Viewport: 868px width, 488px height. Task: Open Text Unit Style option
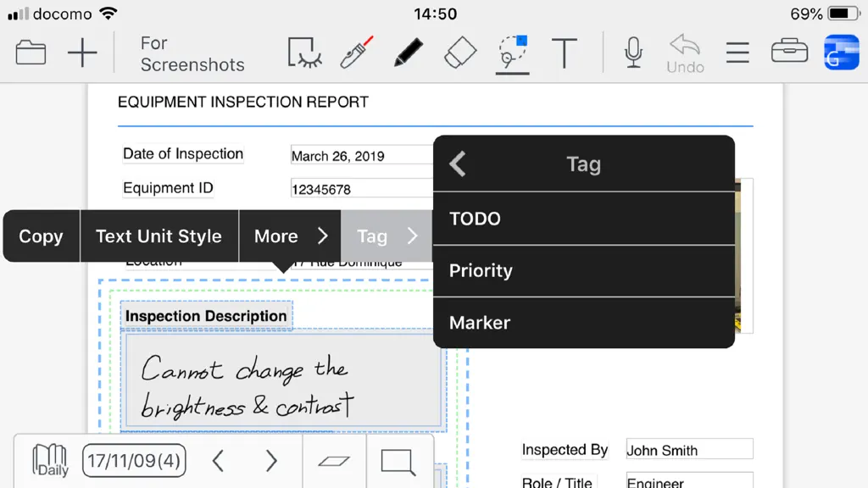(159, 236)
